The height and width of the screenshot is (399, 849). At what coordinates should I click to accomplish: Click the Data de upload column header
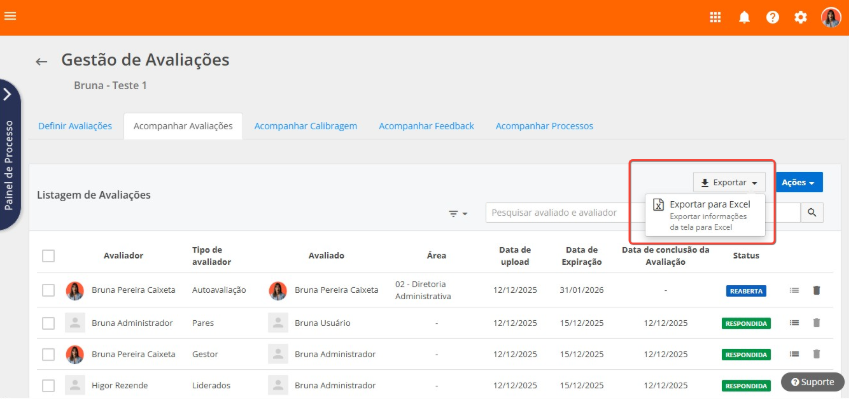515,256
